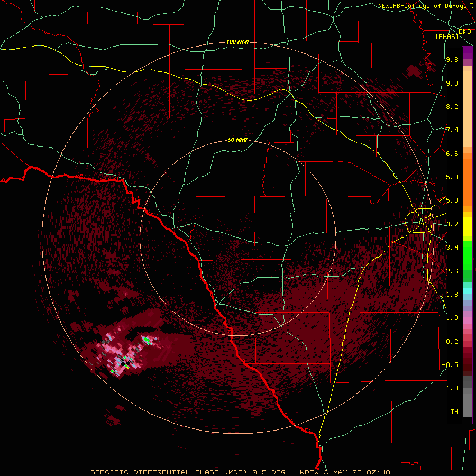Image resolution: width=476 pixels, height=476 pixels.
Task: Click the 8.2 value on the color scale
Action: click(x=452, y=106)
